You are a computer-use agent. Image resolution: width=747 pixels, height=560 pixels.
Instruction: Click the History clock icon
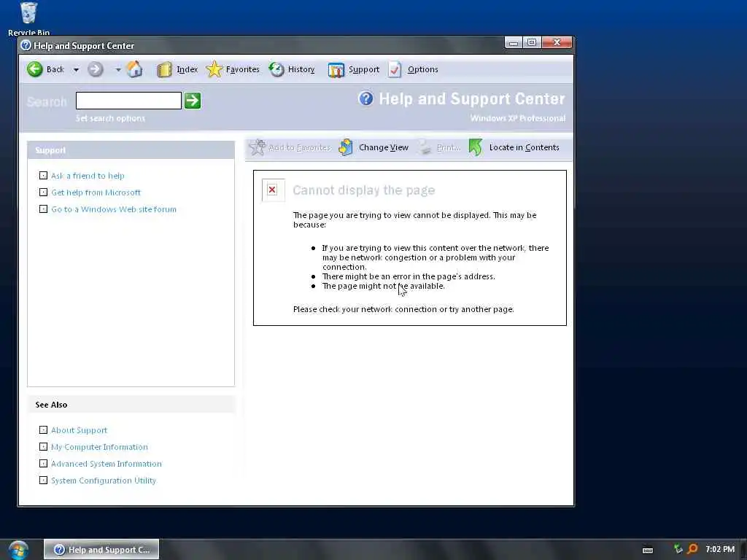tap(276, 69)
